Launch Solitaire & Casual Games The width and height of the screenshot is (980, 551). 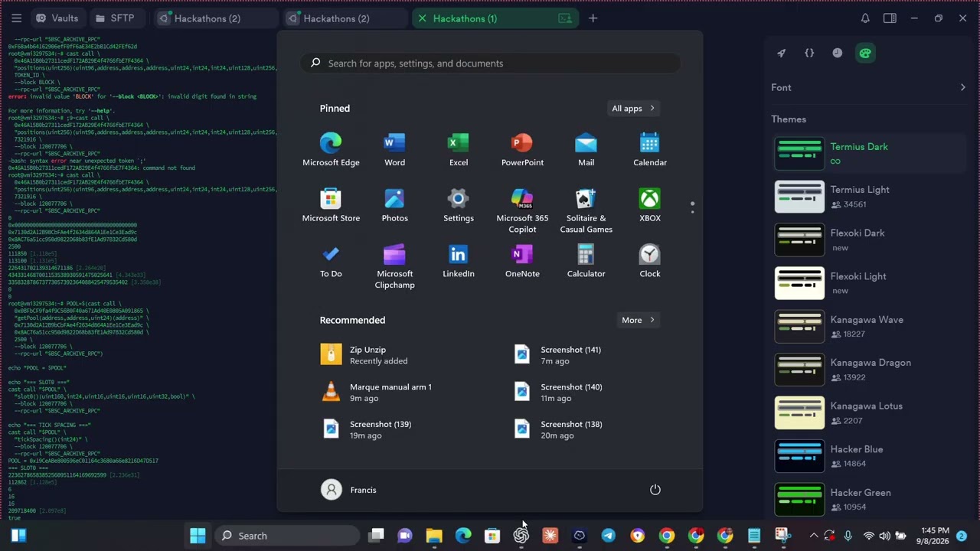pos(586,211)
